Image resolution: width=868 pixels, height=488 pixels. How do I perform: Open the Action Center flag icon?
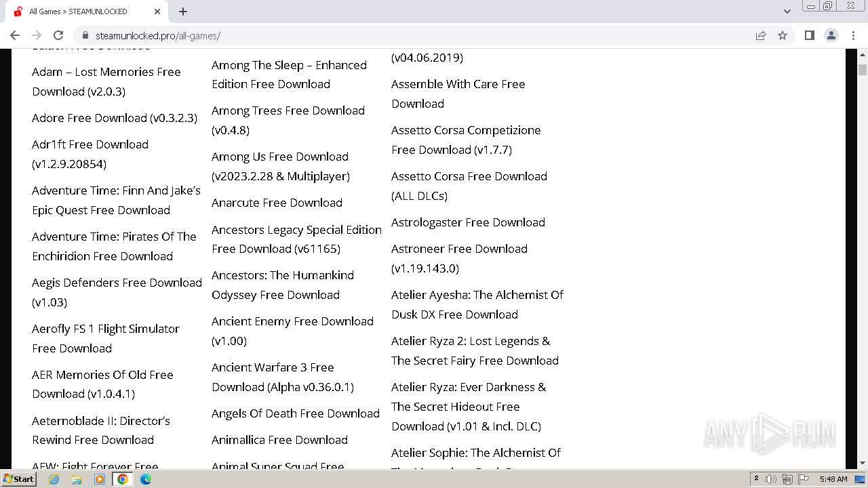tap(802, 479)
